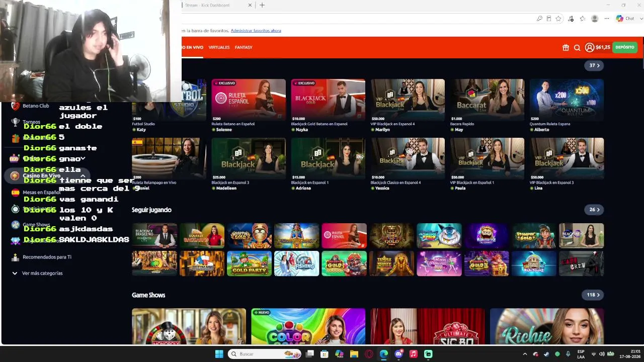This screenshot has width=644, height=362.
Task: Open Opera browser from the taskbar
Action: pos(369,354)
